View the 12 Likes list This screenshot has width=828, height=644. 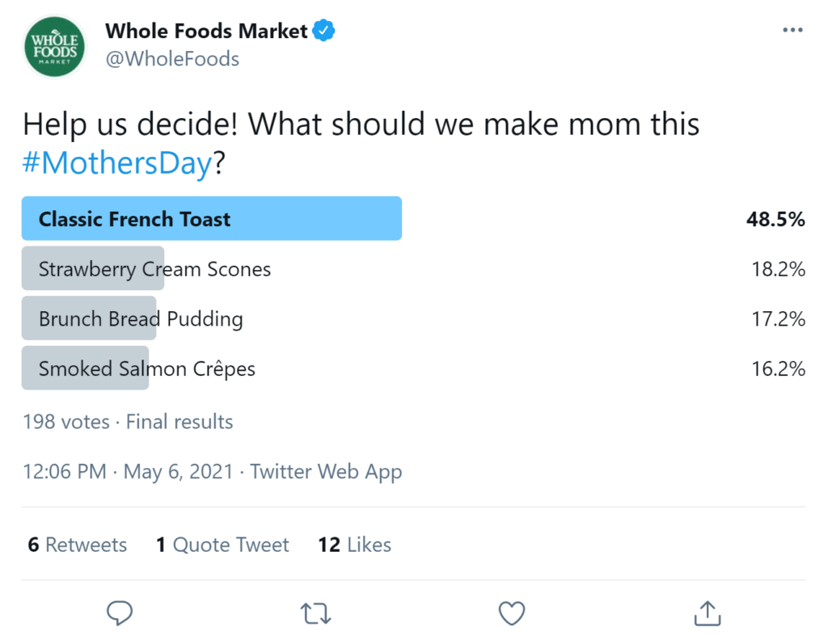355,545
